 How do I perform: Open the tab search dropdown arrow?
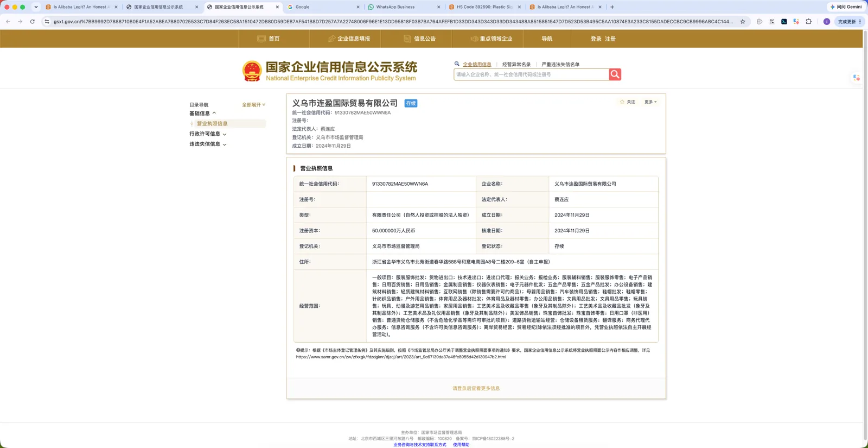click(36, 7)
